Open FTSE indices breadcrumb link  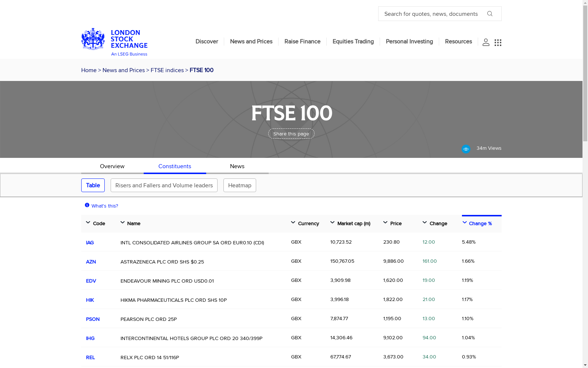(x=167, y=70)
